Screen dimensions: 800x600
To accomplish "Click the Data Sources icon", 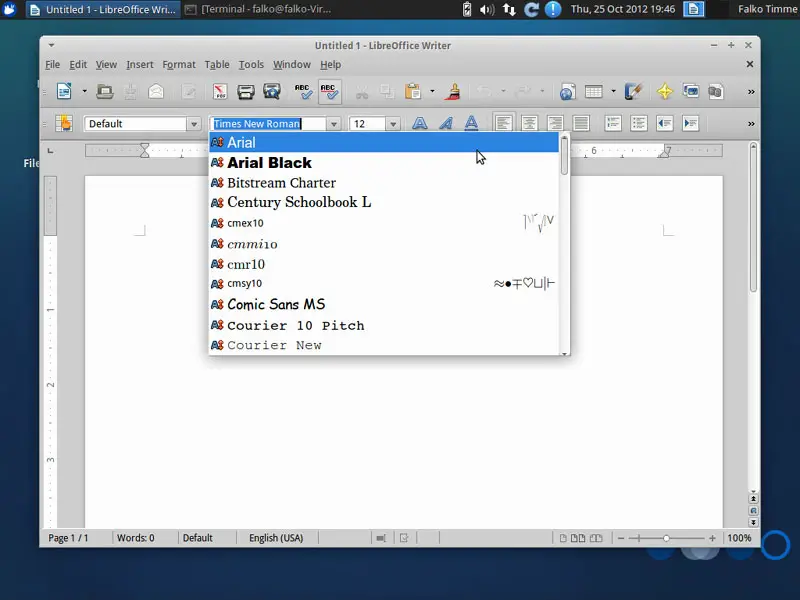I will click(716, 92).
